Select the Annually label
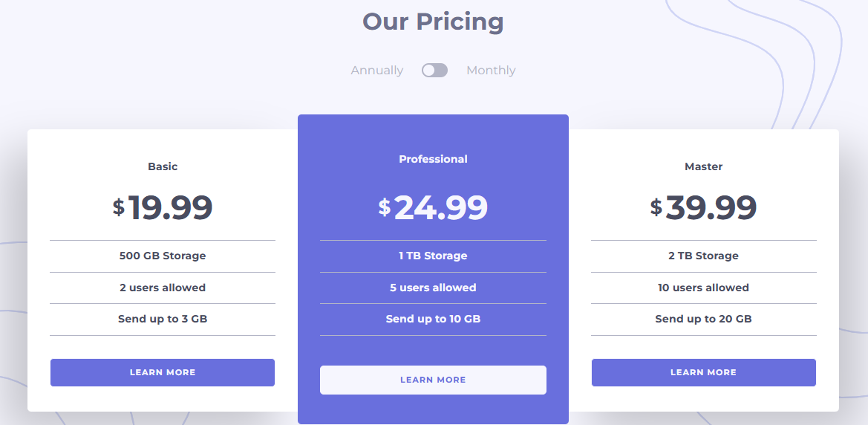 pyautogui.click(x=377, y=71)
